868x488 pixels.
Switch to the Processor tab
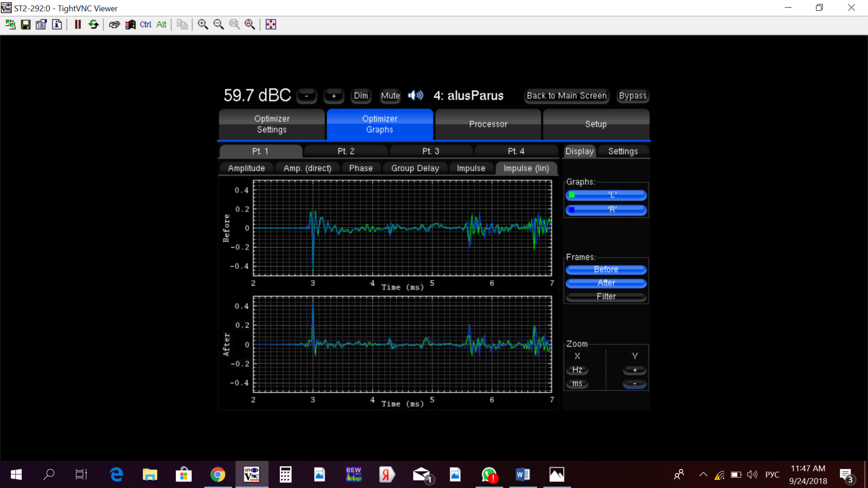488,124
